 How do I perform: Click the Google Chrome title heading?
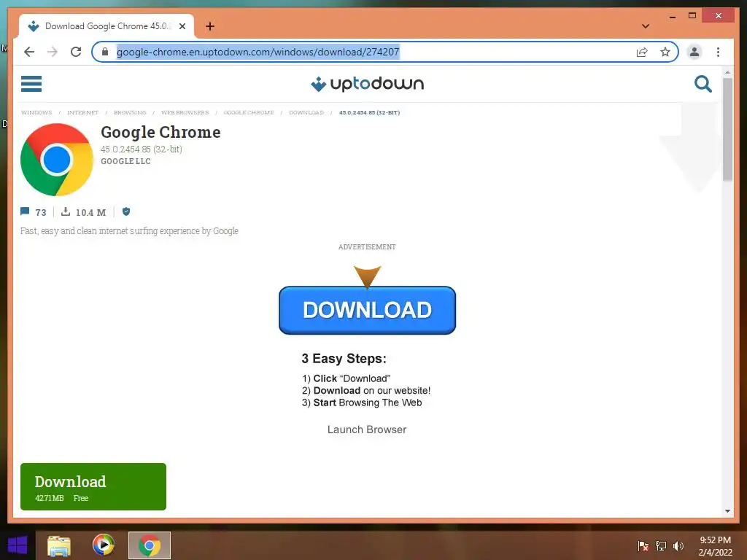(x=161, y=132)
